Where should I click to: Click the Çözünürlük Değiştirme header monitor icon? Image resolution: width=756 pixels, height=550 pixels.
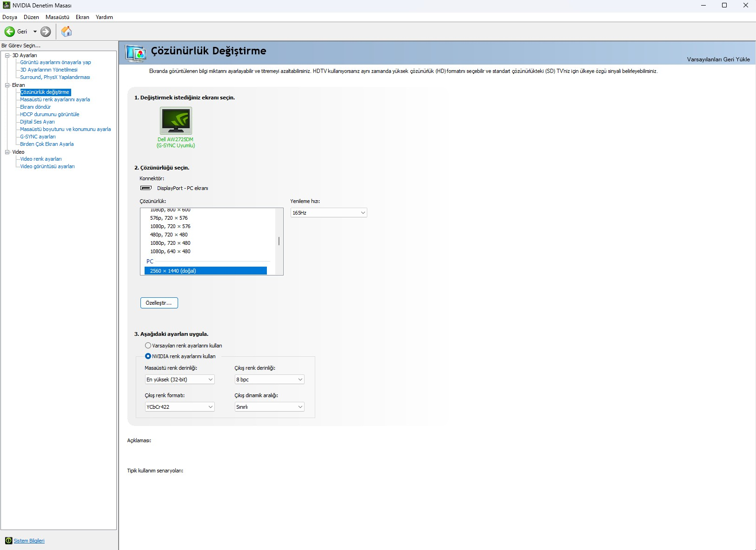[x=136, y=53]
